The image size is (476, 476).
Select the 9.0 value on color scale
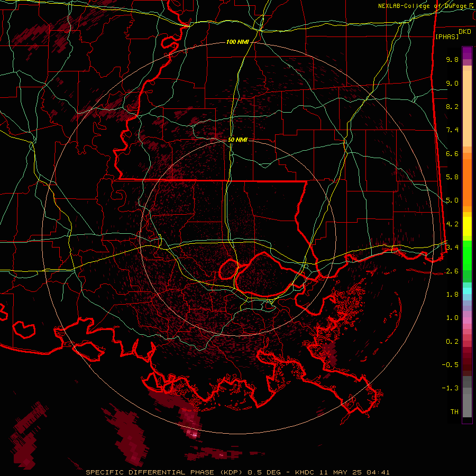click(x=452, y=83)
